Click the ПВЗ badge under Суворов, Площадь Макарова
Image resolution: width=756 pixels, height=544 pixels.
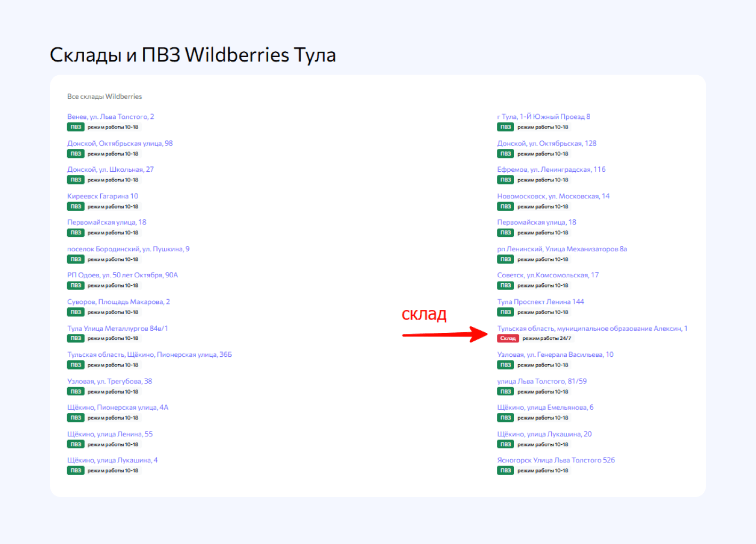[76, 313]
